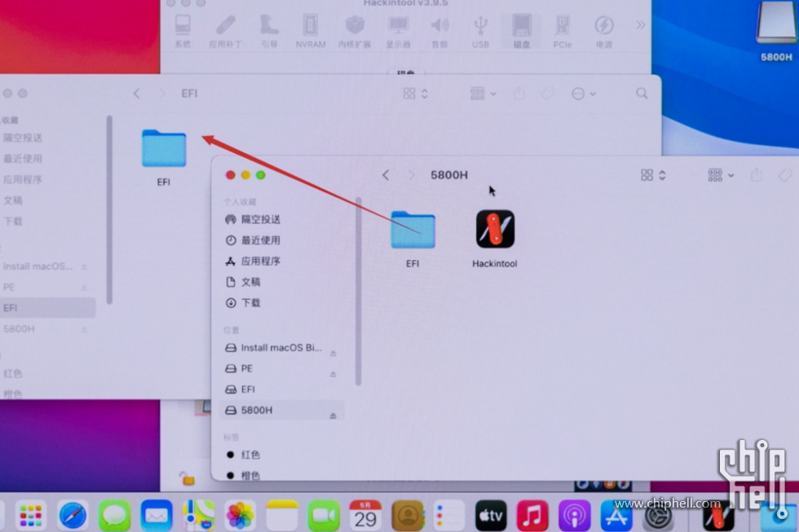
Task: Select the 5800H drive on the desktop
Action: click(776, 32)
